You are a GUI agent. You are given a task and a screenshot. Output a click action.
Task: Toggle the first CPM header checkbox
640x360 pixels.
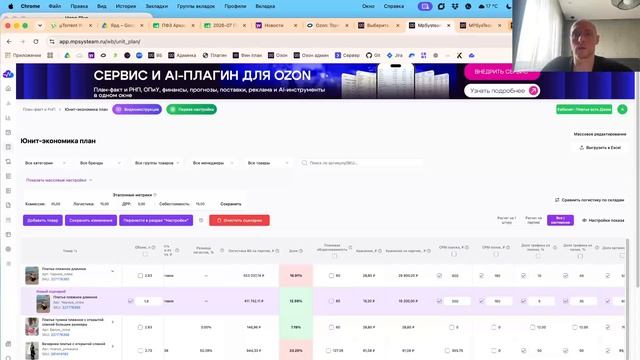[454, 254]
